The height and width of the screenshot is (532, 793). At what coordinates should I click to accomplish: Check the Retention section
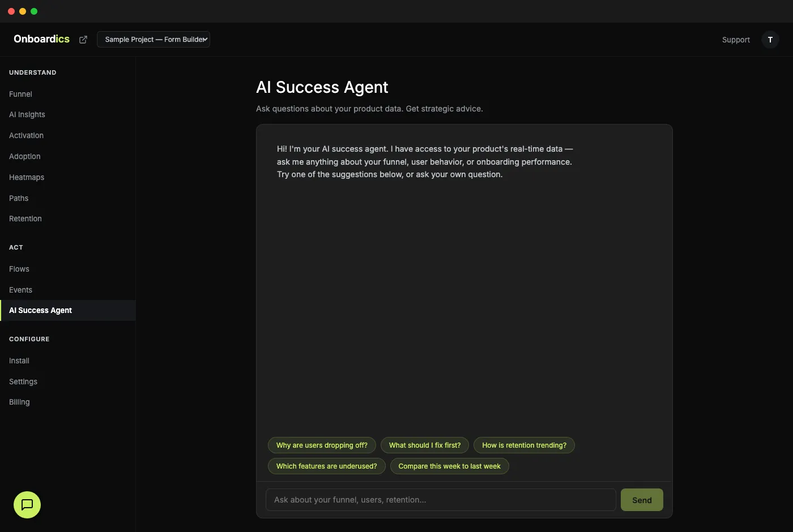[x=25, y=218]
